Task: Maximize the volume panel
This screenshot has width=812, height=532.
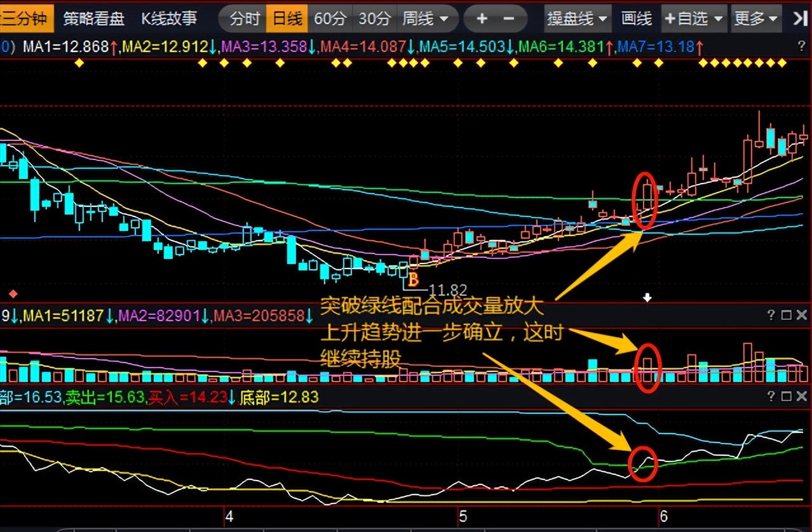Action: point(785,315)
